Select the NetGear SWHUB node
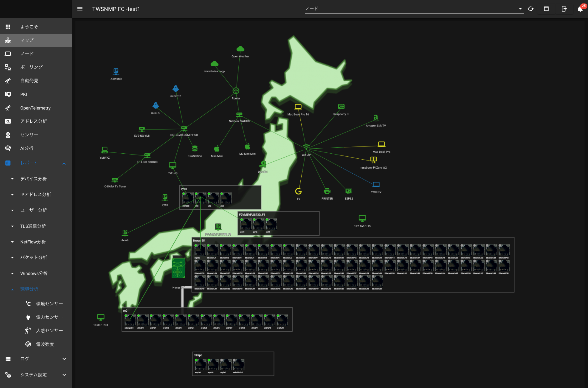The image size is (588, 388). [239, 115]
